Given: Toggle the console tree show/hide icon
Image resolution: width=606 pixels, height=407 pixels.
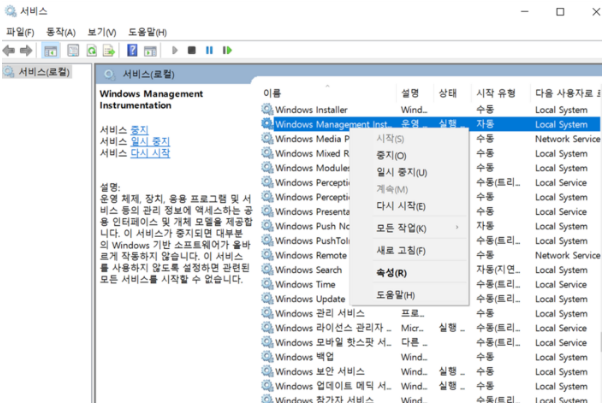Looking at the screenshot, I should pos(51,51).
